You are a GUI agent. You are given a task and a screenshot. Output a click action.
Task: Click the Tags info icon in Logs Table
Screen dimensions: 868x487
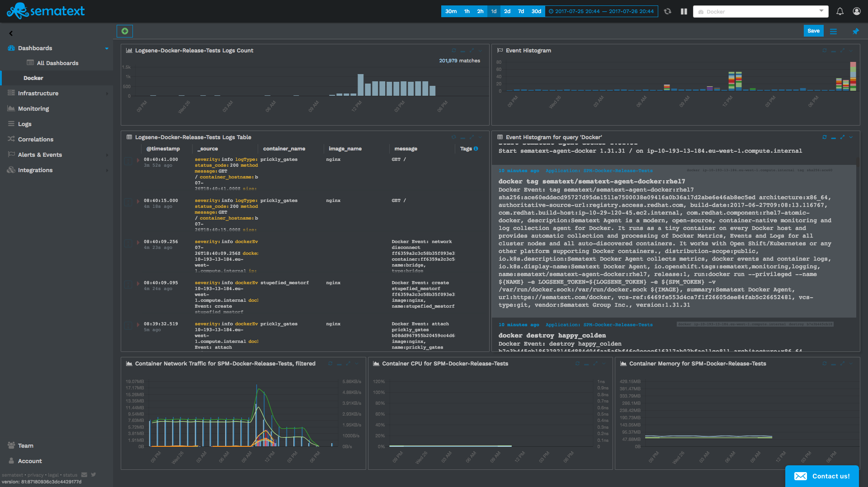pyautogui.click(x=476, y=149)
